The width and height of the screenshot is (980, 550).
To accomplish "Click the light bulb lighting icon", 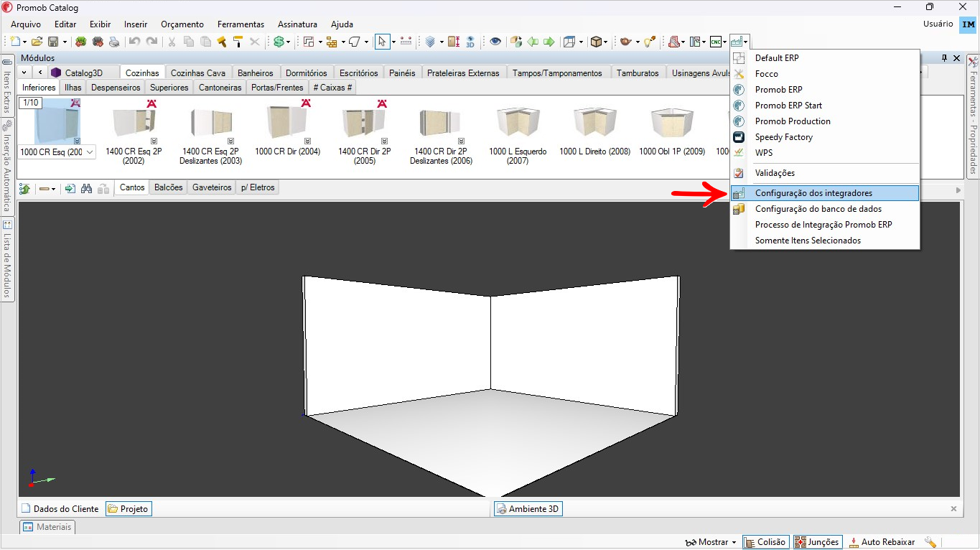I will 649,42.
